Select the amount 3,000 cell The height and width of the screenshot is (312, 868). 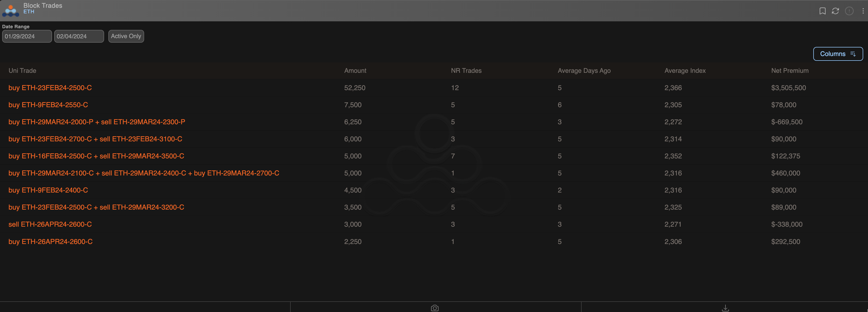click(353, 224)
